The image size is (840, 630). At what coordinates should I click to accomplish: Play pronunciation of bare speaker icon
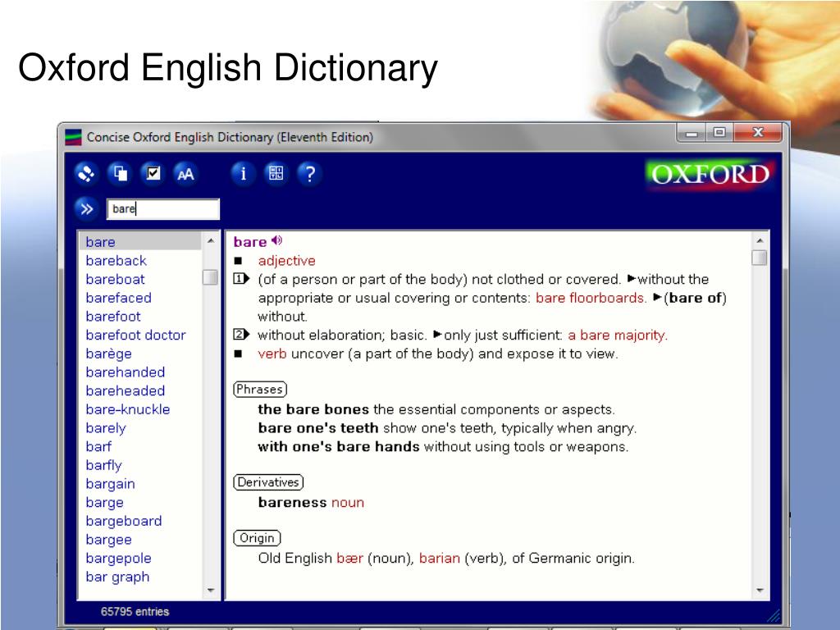(277, 240)
